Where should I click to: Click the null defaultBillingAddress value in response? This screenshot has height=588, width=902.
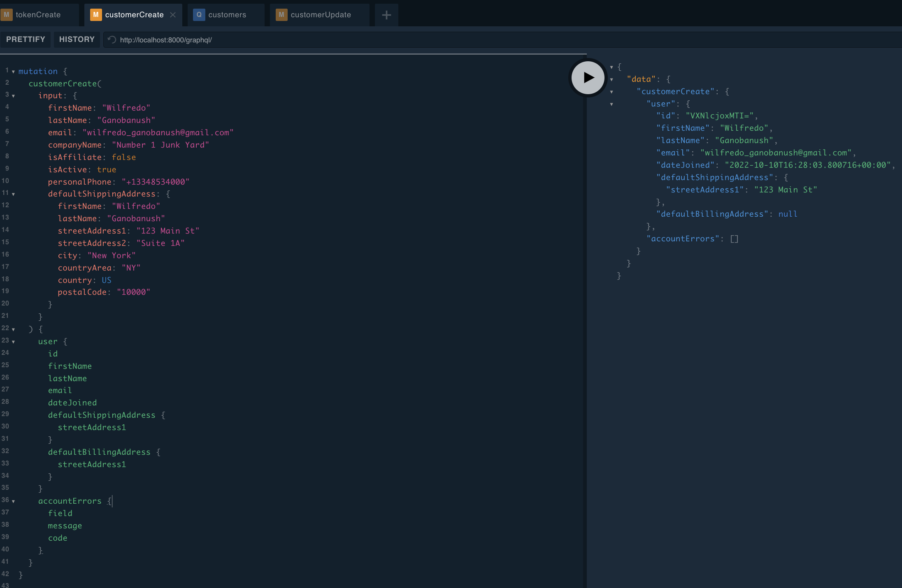tap(788, 214)
